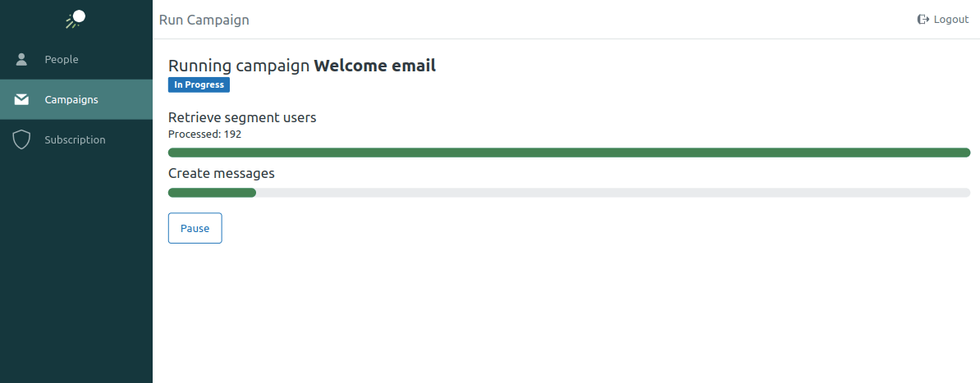Click the unfilled part of the Create messages bar
The image size is (980, 383).
point(613,193)
